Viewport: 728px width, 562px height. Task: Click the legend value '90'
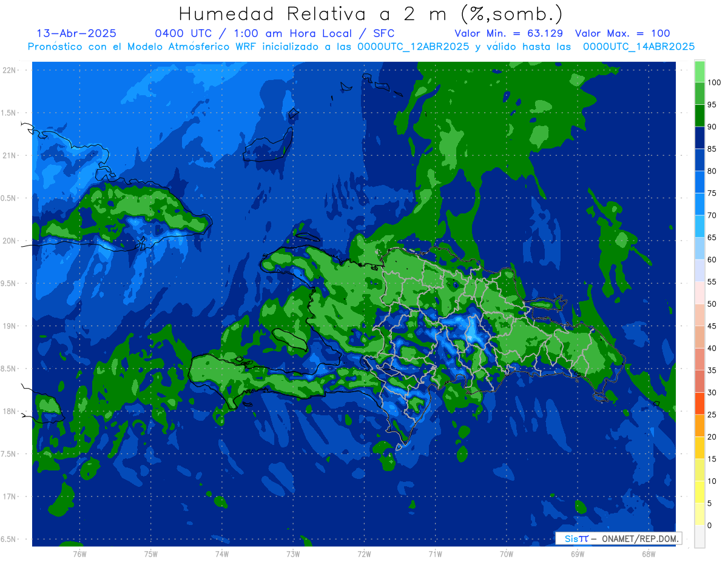point(712,127)
